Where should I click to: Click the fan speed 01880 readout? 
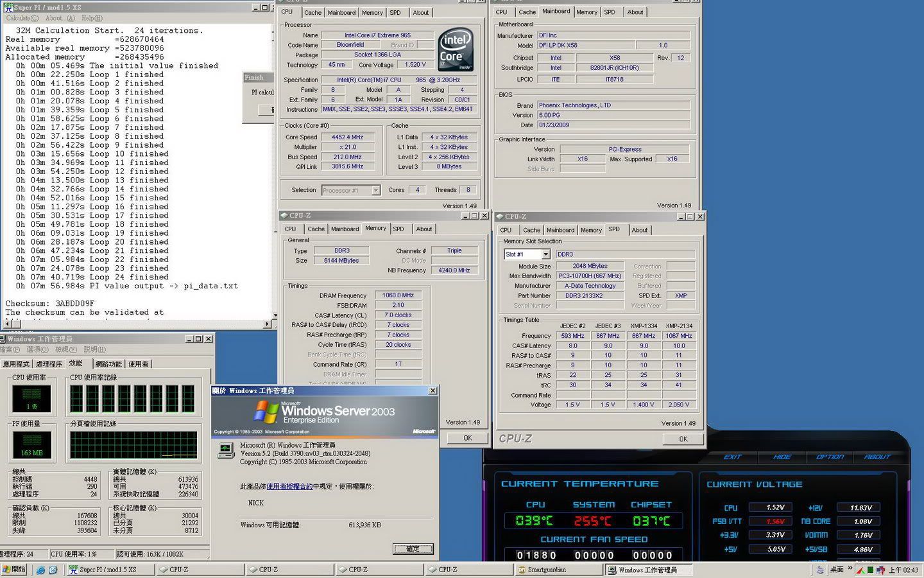click(536, 555)
